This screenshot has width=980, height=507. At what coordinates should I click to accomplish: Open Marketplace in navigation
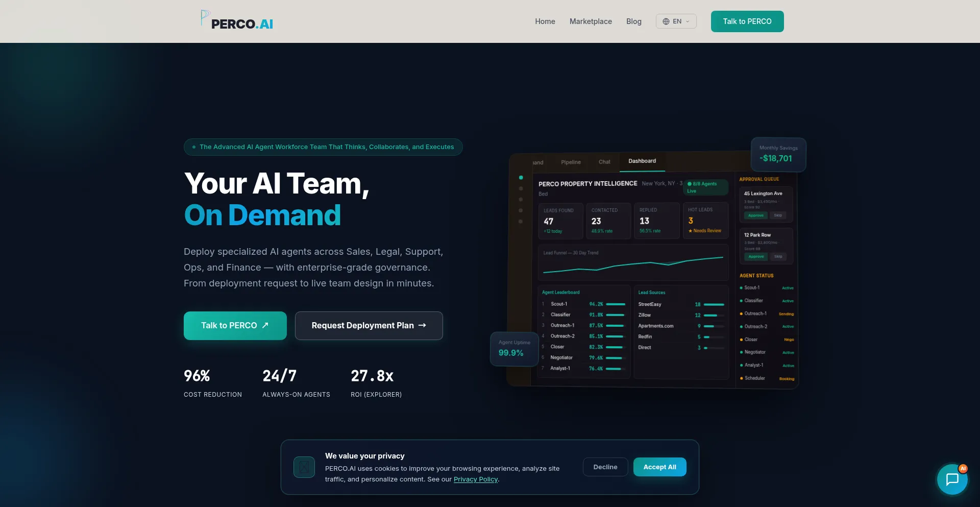click(591, 21)
